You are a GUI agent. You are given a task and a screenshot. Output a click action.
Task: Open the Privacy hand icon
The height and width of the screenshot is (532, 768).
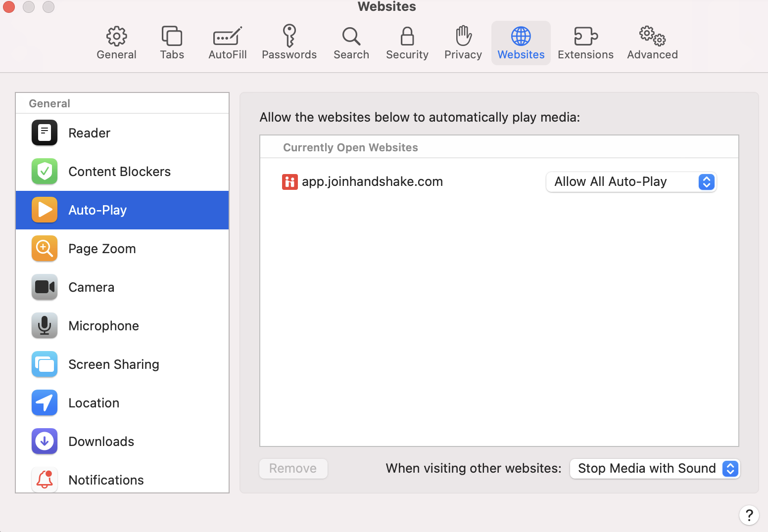point(463,36)
